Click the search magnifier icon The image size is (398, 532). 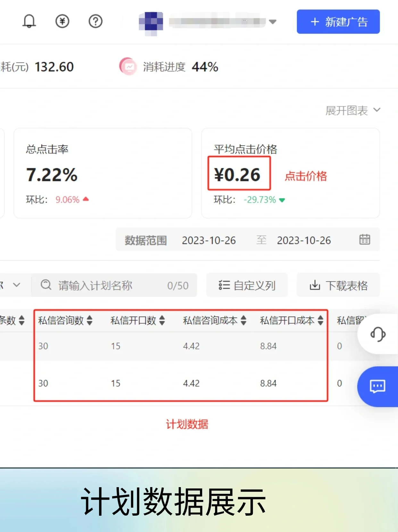[46, 285]
